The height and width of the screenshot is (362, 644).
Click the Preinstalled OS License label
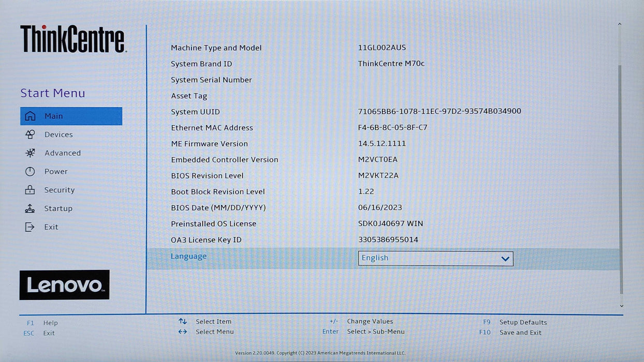[213, 224]
